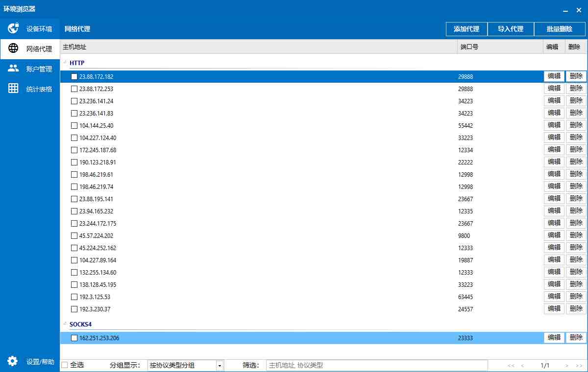Edit proxy 23.88.172.182
This screenshot has width=588, height=372.
click(x=554, y=76)
